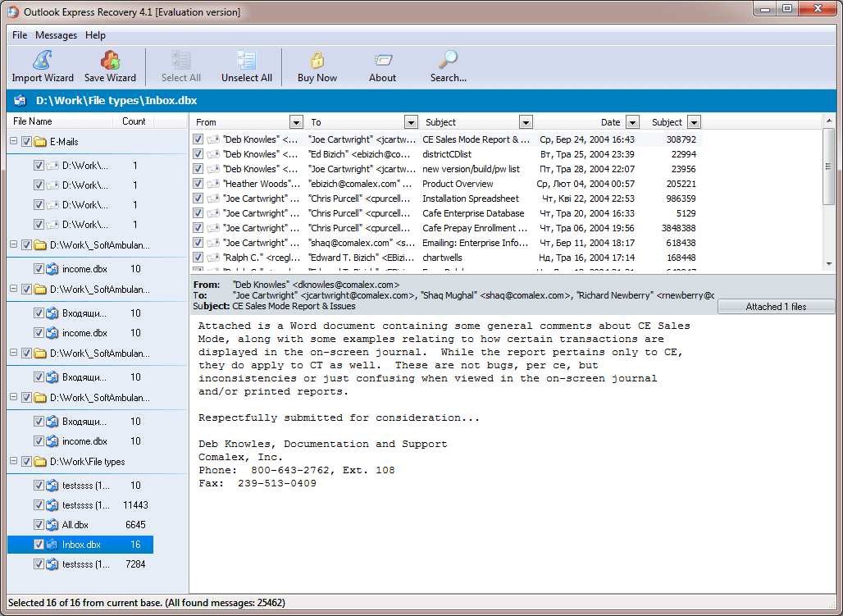This screenshot has width=843, height=616.
Task: Click the count value 11443
Action: 135,505
